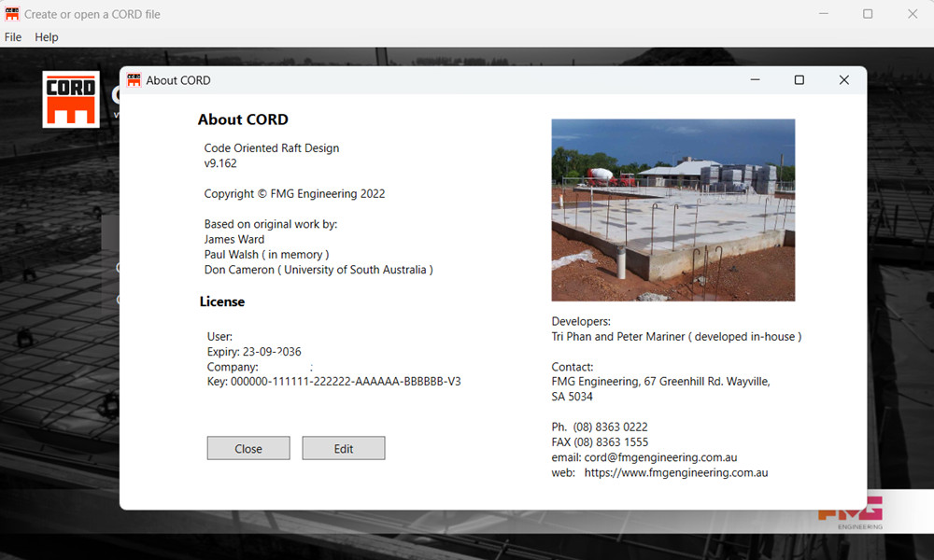
Task: Click the 'About CORD' heading
Action: pos(243,119)
